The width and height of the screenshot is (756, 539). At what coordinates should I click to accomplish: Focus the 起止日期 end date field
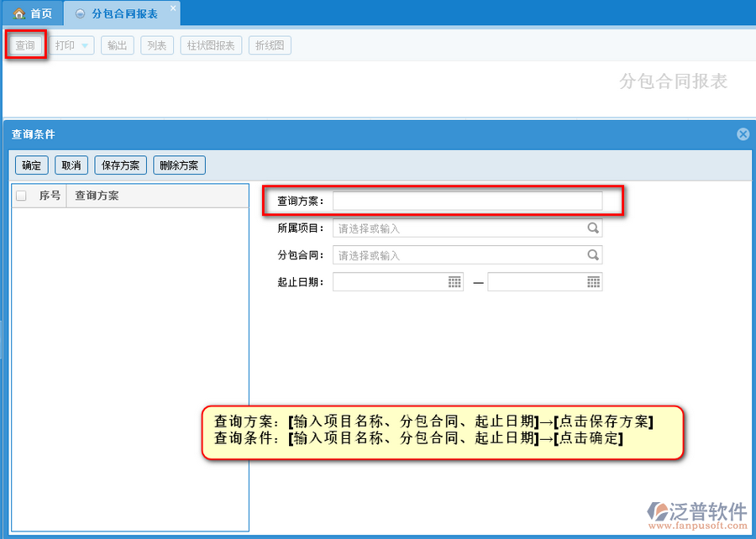545,282
